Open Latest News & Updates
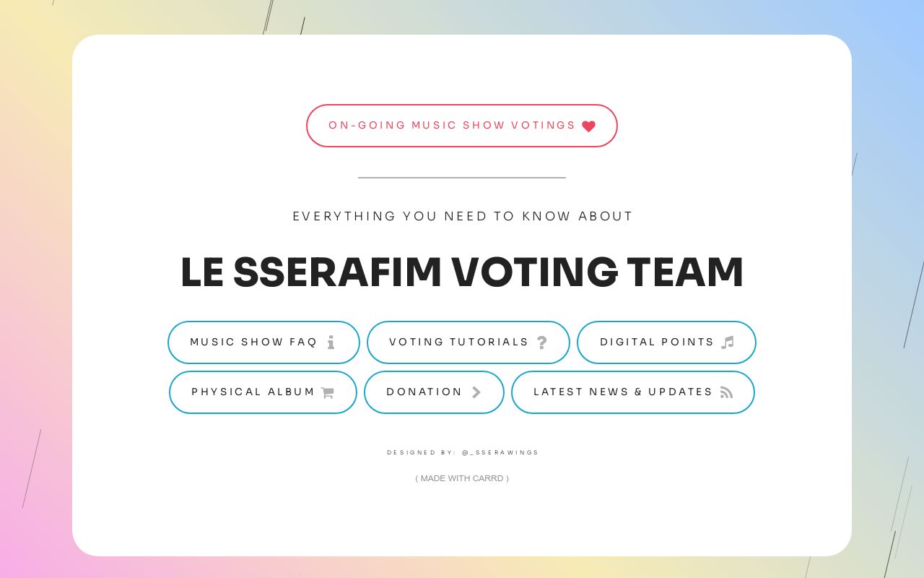The image size is (924, 578). click(633, 392)
